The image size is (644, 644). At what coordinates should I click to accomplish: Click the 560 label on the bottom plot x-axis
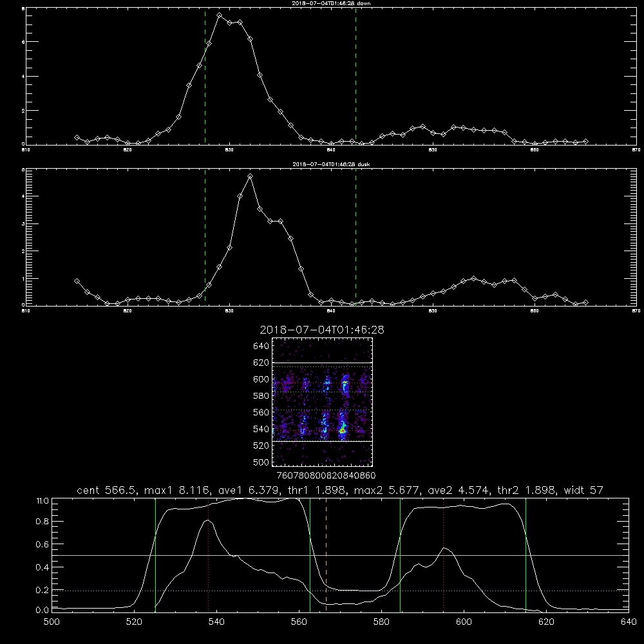299,622
